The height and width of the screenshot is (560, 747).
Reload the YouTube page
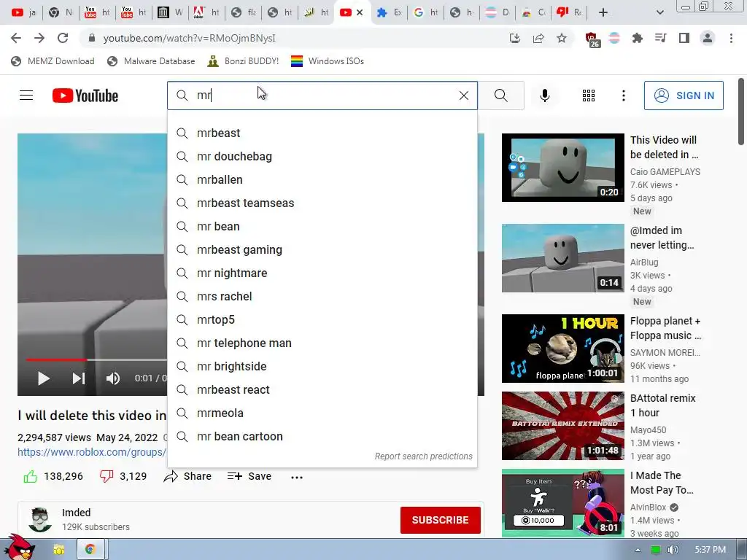(x=63, y=38)
